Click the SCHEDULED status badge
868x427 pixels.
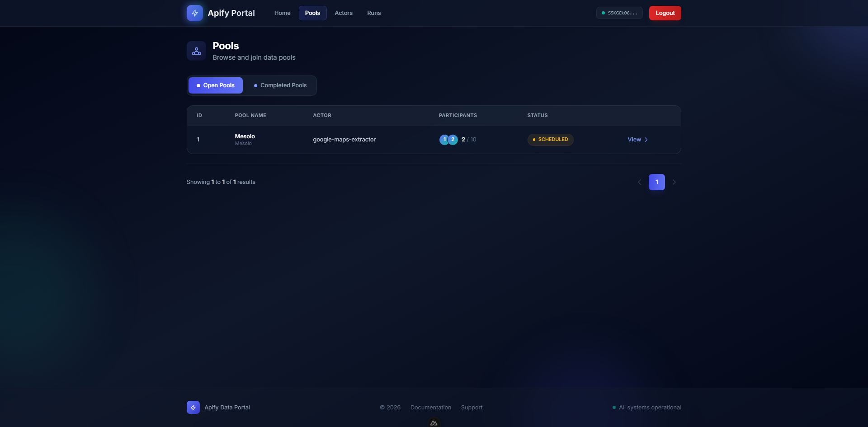point(550,140)
